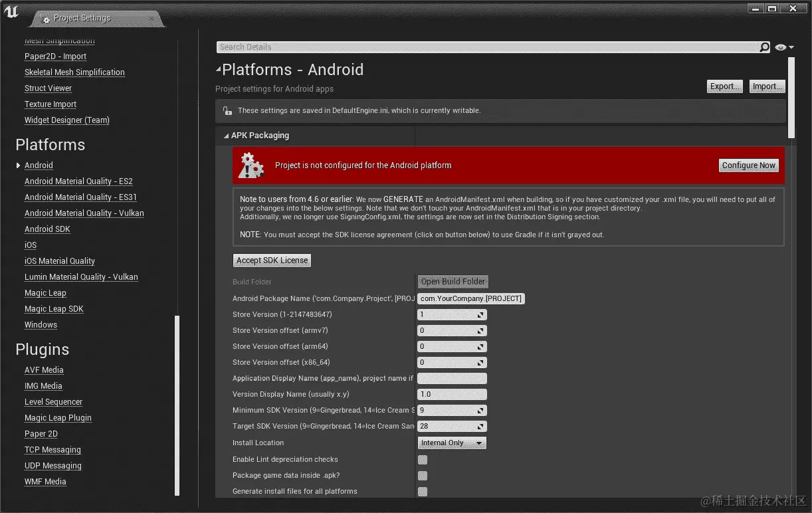Open TCP Messaging plugin settings
Screen dimensions: 812x513
[x=52, y=450]
